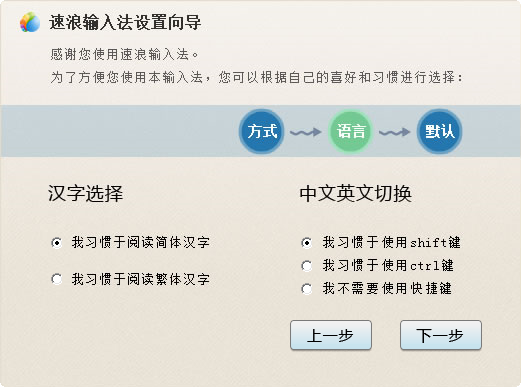Click the 中文英文切换 section heading
The height and width of the screenshot is (387, 521).
(356, 193)
